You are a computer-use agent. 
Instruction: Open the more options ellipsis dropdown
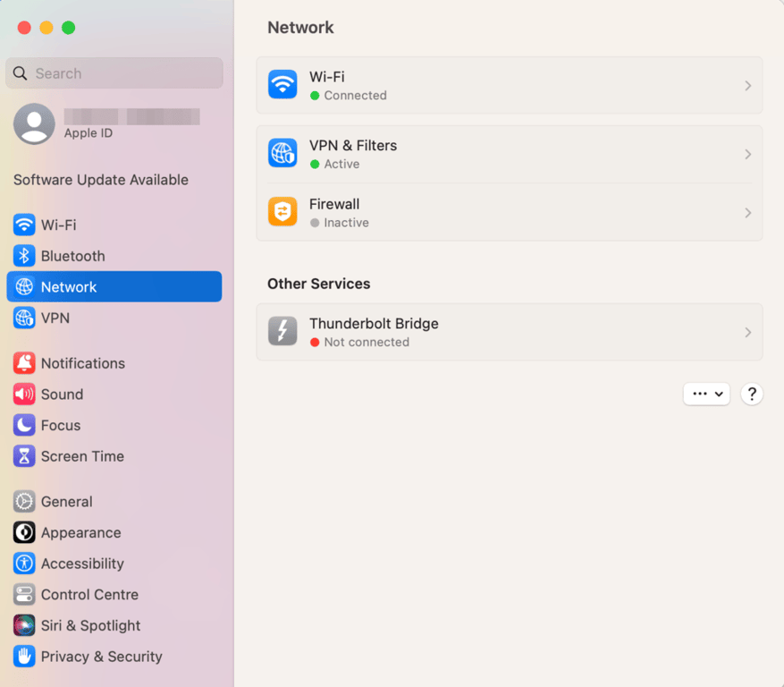(706, 394)
